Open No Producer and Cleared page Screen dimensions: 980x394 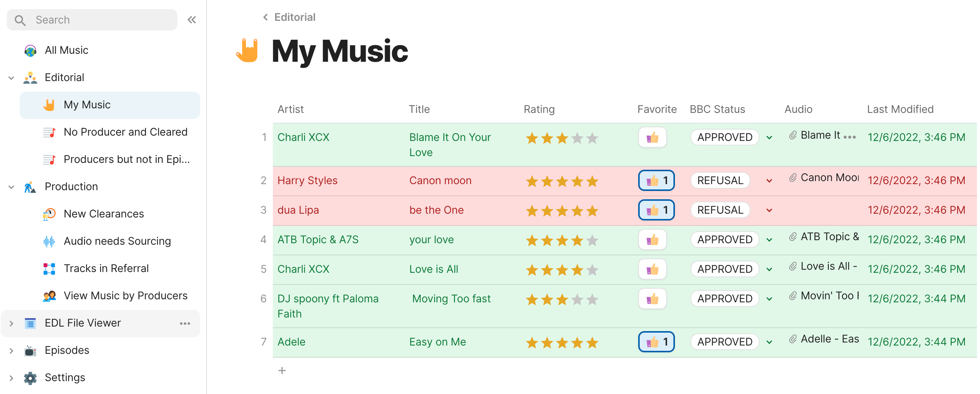(125, 132)
